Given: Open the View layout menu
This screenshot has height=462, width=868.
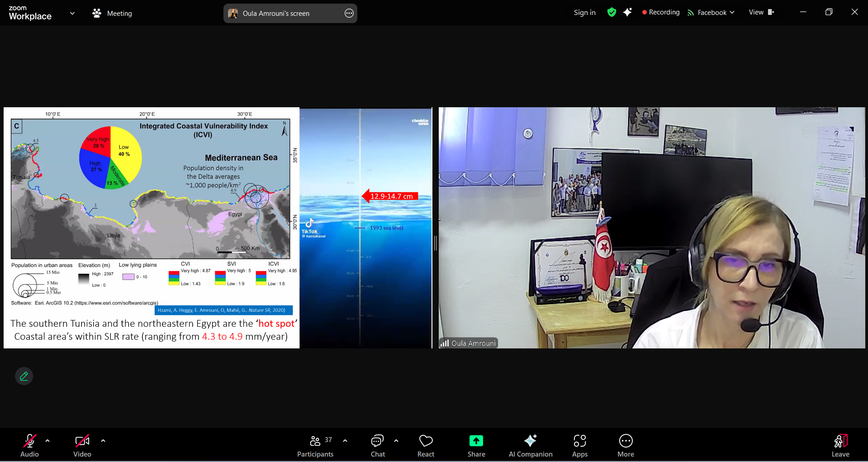Looking at the screenshot, I should pyautogui.click(x=761, y=12).
